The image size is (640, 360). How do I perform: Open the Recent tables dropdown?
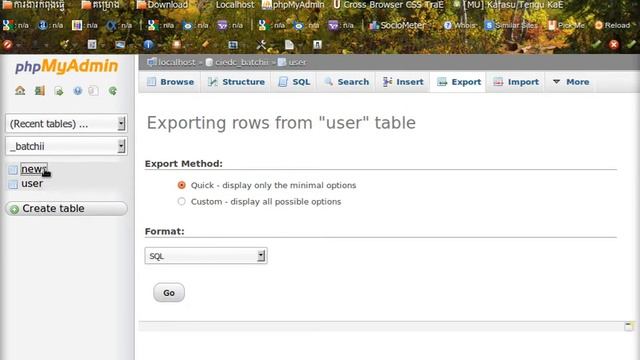click(x=66, y=124)
